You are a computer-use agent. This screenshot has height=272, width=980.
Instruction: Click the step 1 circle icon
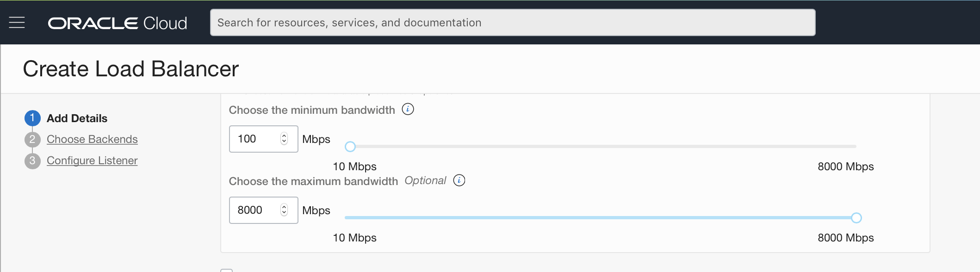[32, 118]
